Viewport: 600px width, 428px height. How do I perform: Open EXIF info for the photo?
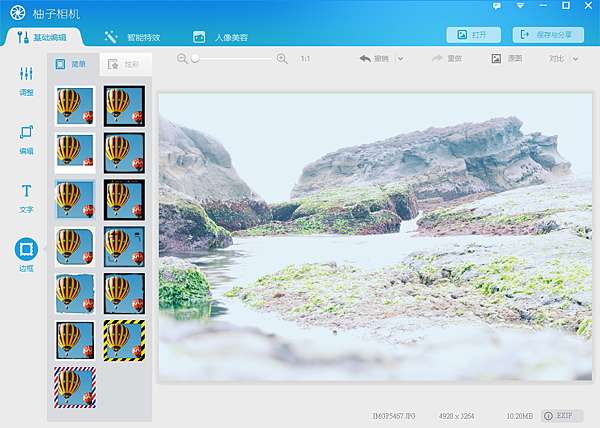[562, 416]
